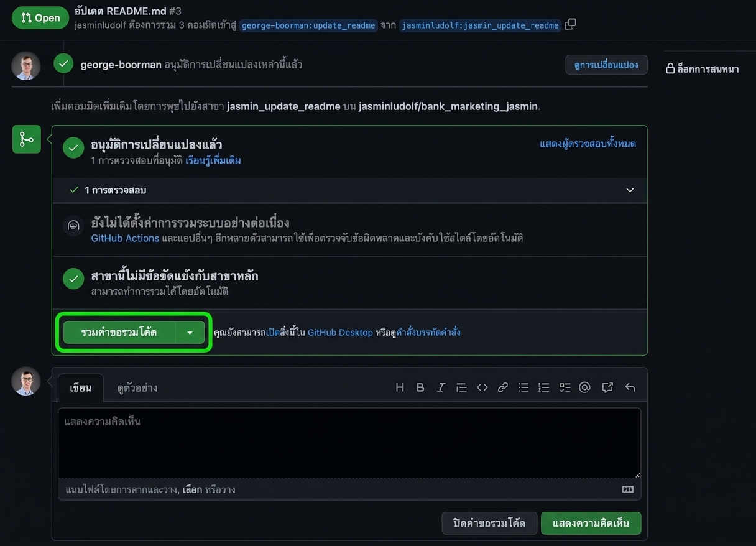Open เรียนรู้เพิ่มเติม link
756x546 pixels.
click(213, 160)
